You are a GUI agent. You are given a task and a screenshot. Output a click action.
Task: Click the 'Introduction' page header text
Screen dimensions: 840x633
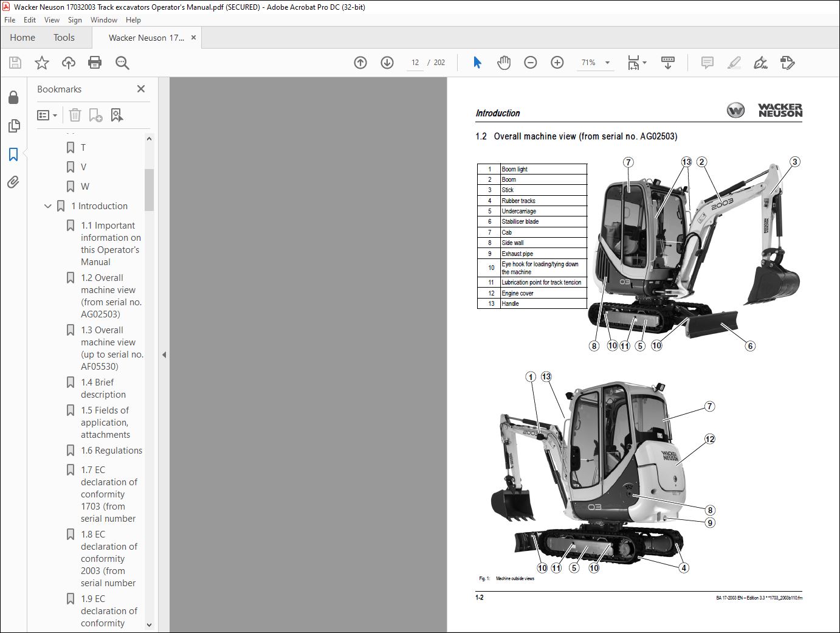498,113
